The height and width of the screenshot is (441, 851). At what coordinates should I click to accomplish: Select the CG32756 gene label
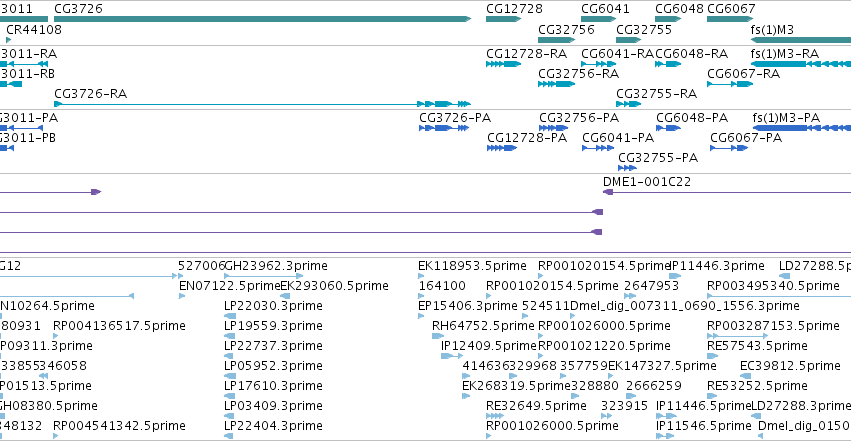(x=566, y=29)
